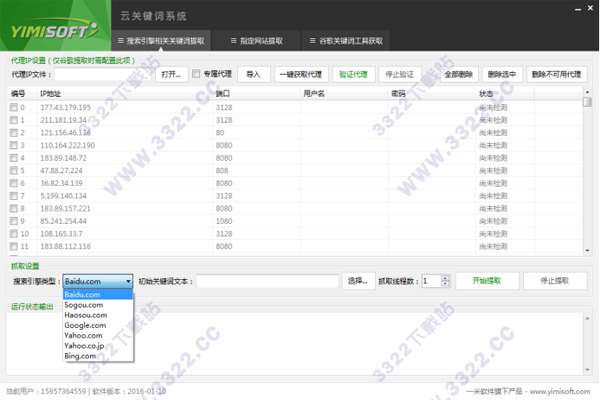Viewport: 600px width, 400px height.
Task: Check the box for row 11 (183.88.112.116)
Action: point(14,246)
